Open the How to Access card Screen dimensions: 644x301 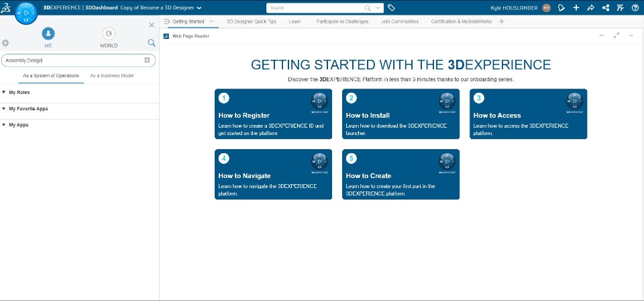tap(529, 114)
